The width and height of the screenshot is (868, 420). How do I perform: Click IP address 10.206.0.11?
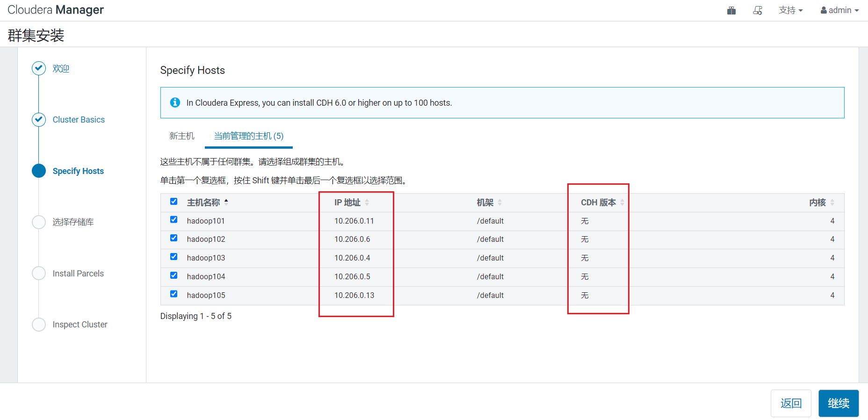pyautogui.click(x=354, y=221)
